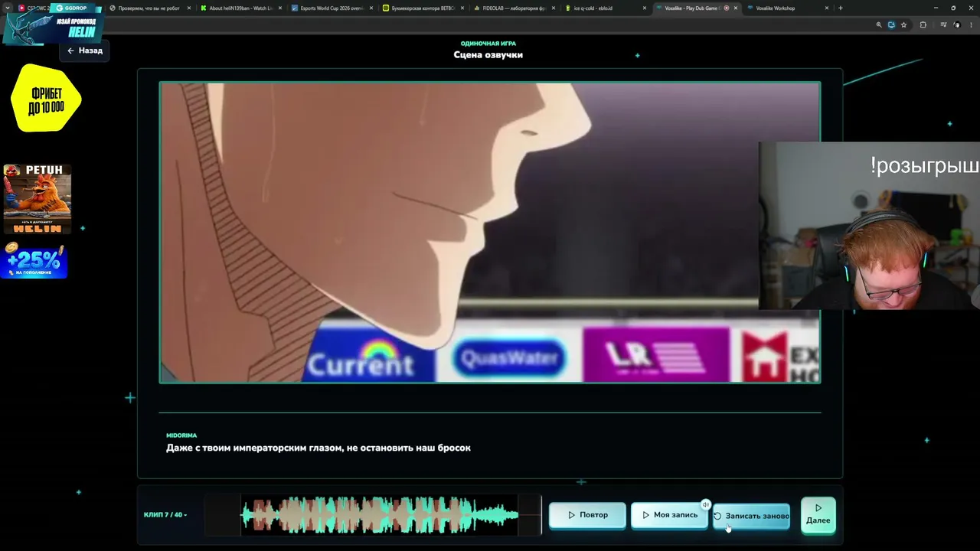Viewport: 980px width, 551px height.
Task: Switch to the FIDEOLAB browser tab
Action: click(514, 8)
